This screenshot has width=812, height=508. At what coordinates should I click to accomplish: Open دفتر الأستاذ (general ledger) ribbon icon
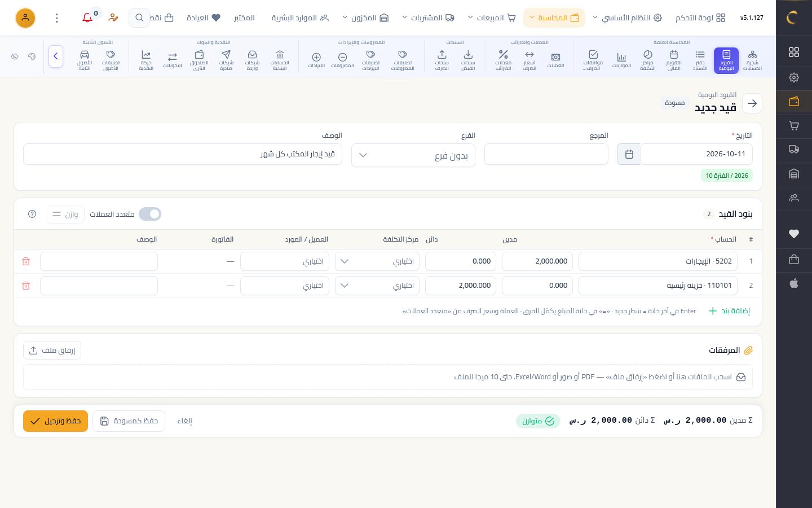[700, 60]
